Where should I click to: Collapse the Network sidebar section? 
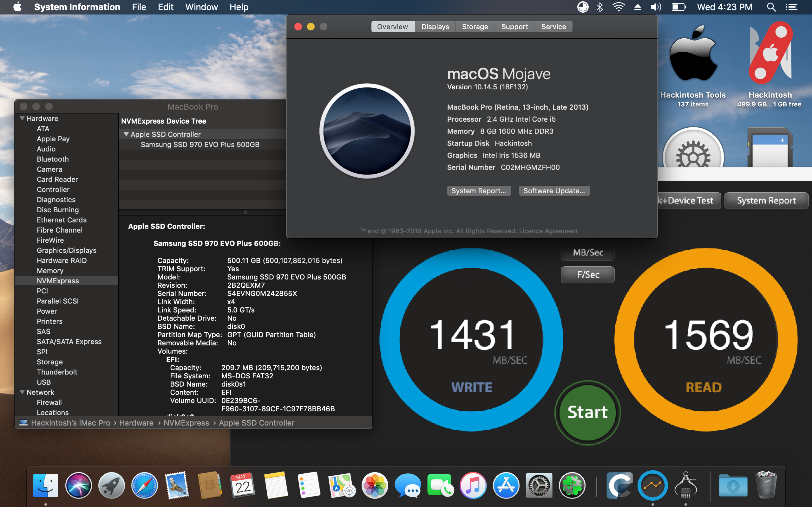coord(22,392)
